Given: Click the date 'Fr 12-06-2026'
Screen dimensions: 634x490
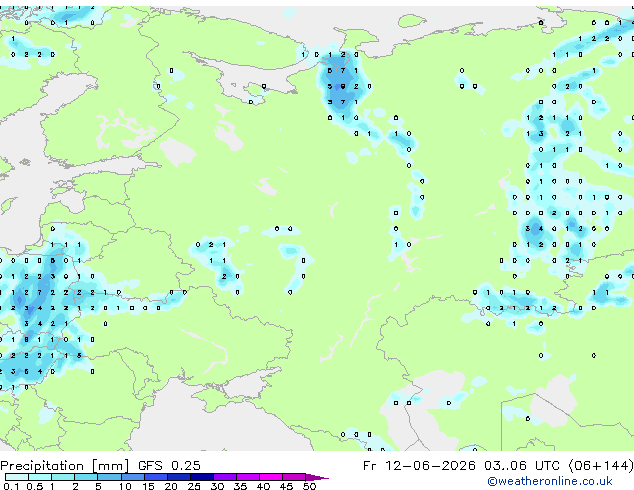Looking at the screenshot, I should 419,466.
